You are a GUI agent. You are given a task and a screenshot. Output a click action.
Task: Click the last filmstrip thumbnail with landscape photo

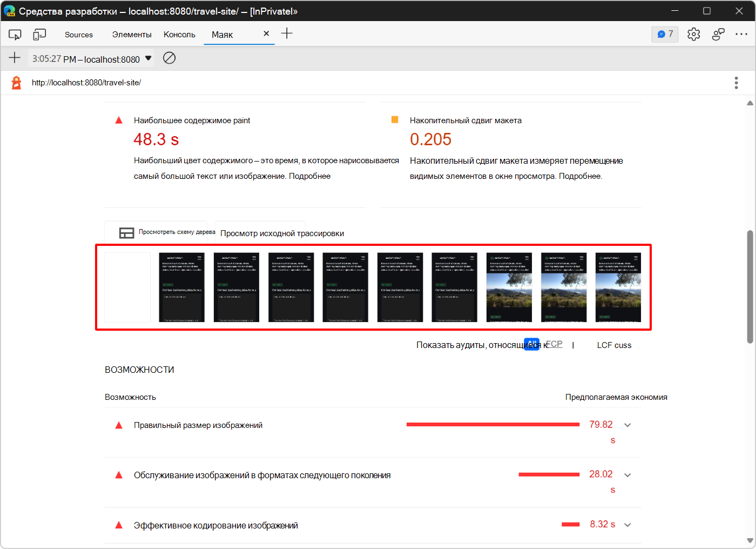pos(618,287)
